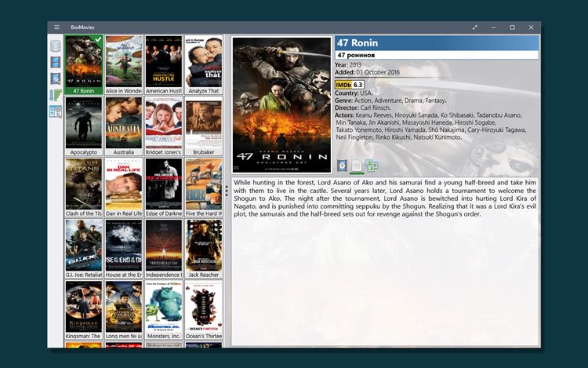Click the Added: 03 October 2016 text
The width and height of the screenshot is (588, 368).
point(367,72)
